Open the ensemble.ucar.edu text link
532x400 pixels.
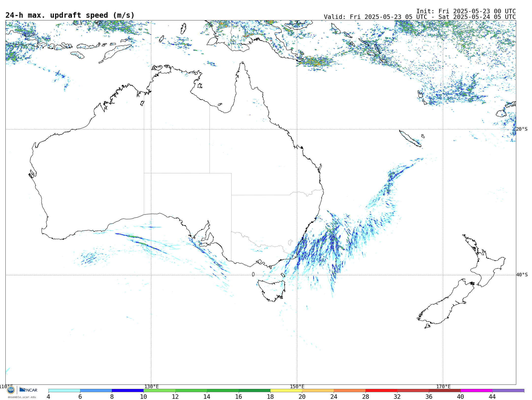coord(22,397)
